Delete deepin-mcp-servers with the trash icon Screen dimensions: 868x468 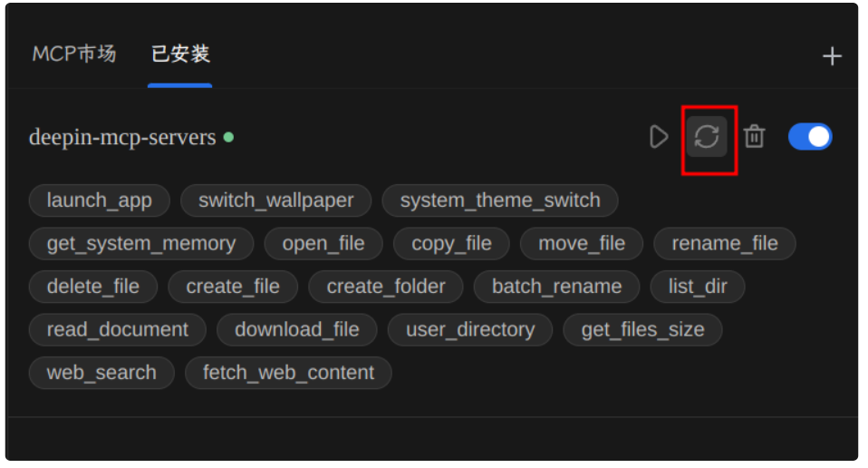[754, 137]
